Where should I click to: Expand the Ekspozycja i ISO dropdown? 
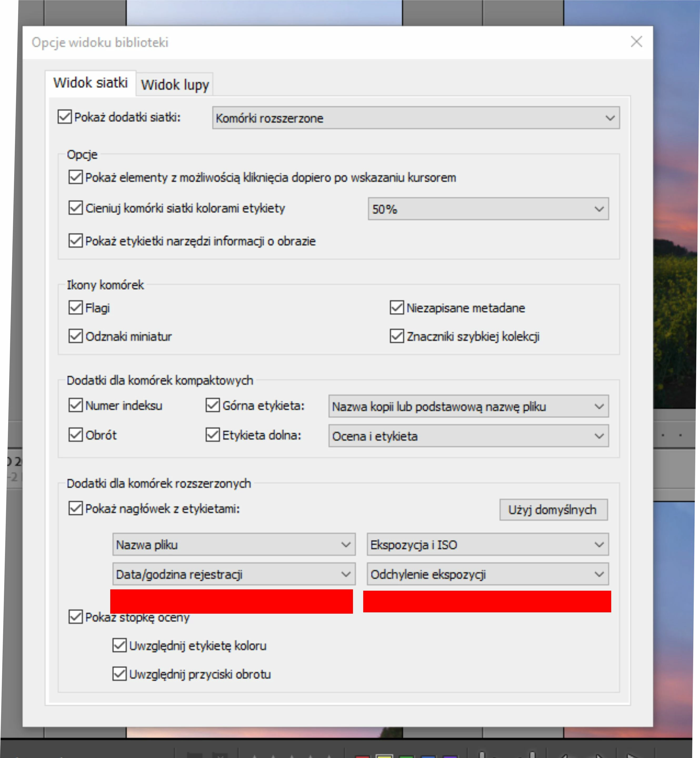click(x=487, y=545)
